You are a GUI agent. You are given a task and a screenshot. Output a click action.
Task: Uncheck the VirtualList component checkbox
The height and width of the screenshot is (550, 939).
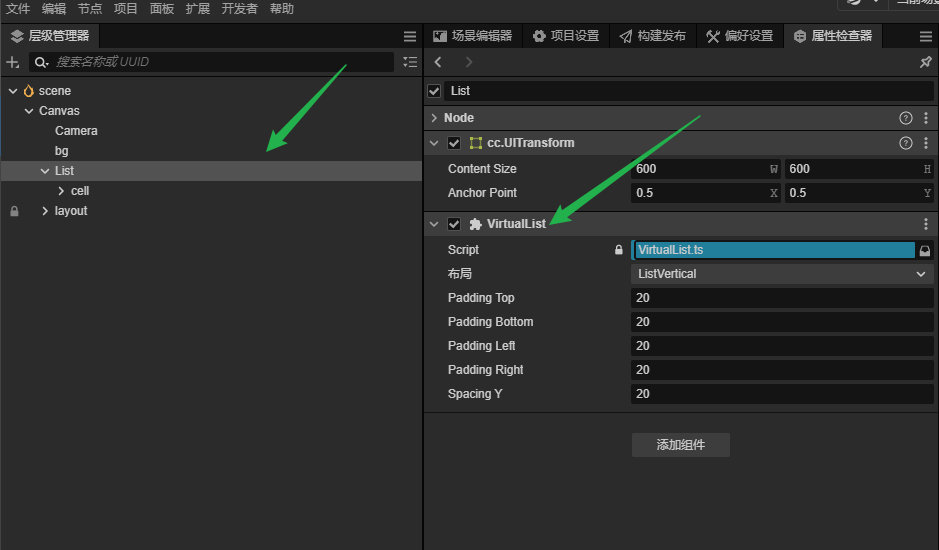point(454,224)
